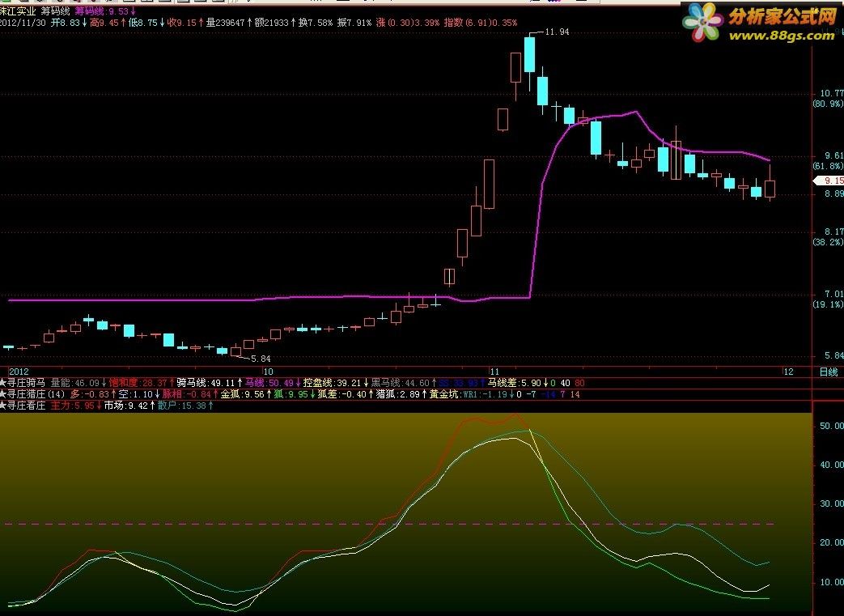Click the 市场:9.42 indicator value
The width and height of the screenshot is (844, 616).
(129, 406)
